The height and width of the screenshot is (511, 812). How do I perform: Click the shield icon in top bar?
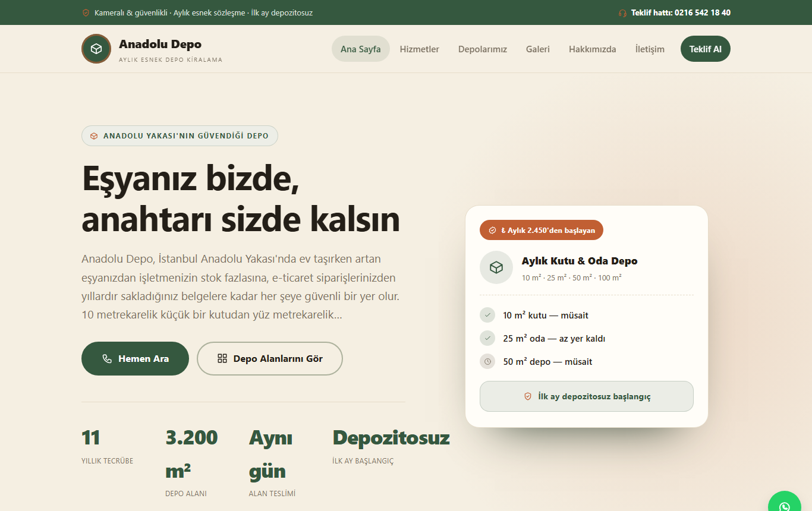click(x=86, y=12)
